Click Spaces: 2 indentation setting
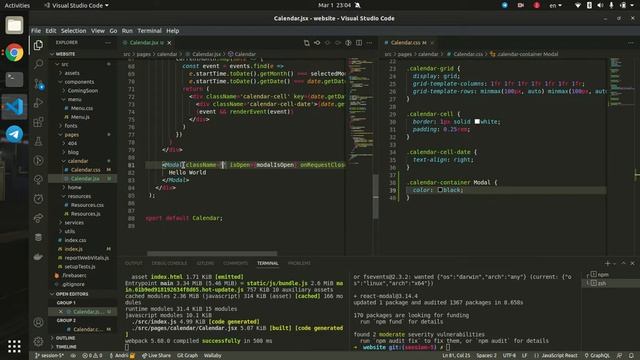The height and width of the screenshot is (360, 640). [x=487, y=356]
